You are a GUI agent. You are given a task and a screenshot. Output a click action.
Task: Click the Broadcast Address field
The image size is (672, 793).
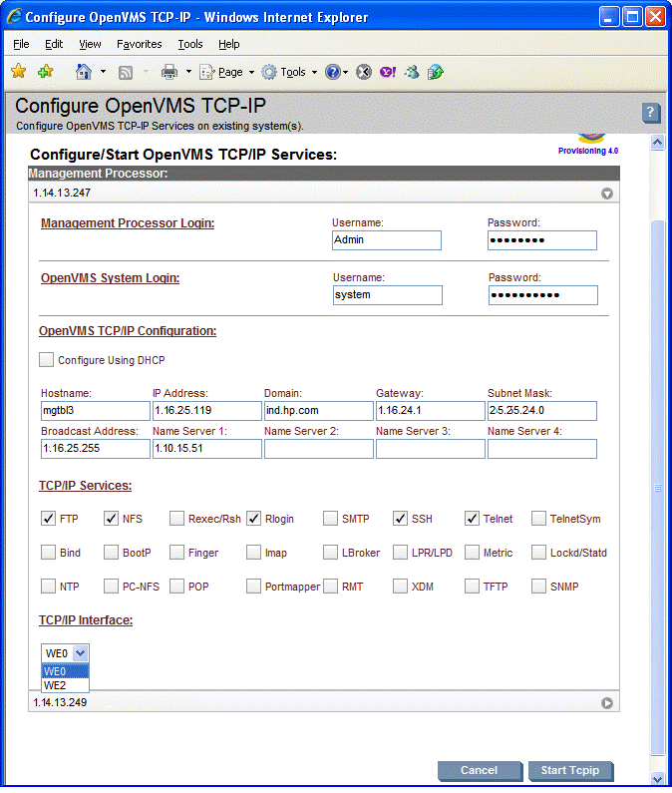tap(96, 449)
